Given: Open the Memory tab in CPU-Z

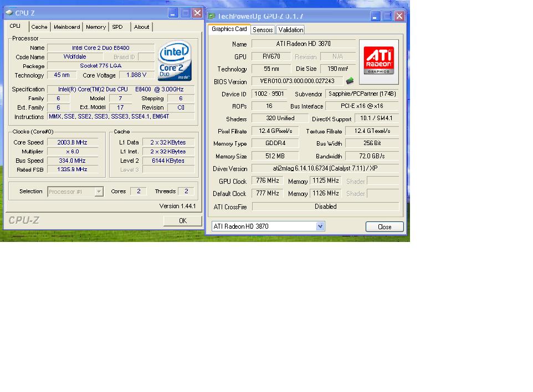Looking at the screenshot, I should 96,27.
